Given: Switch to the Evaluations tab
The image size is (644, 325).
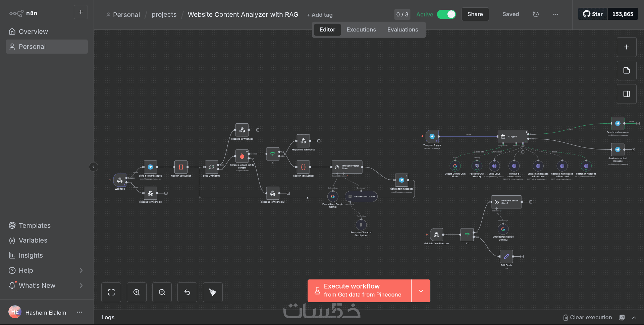Looking at the screenshot, I should point(403,30).
